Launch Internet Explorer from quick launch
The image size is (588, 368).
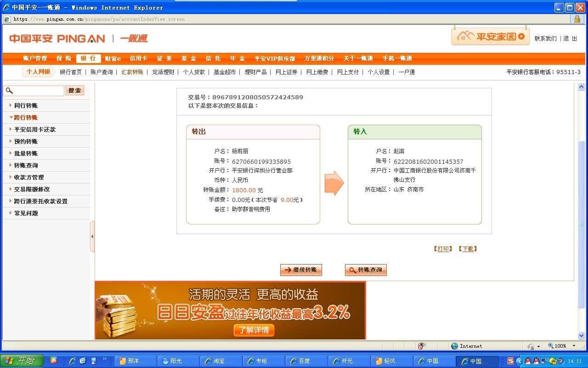72,361
